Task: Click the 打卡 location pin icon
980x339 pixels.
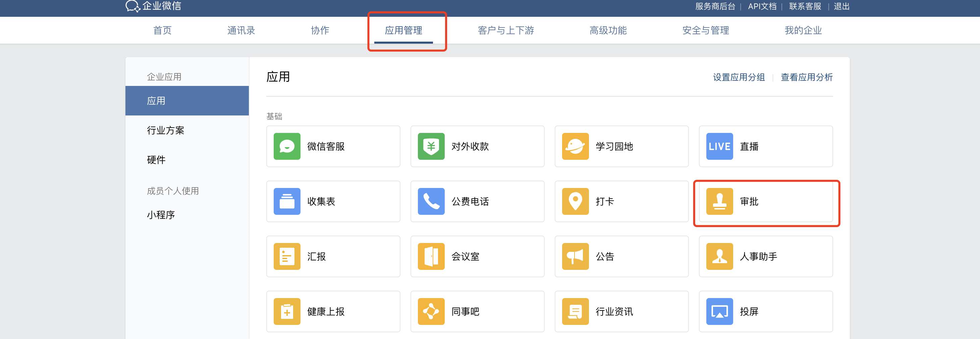Action: (575, 201)
